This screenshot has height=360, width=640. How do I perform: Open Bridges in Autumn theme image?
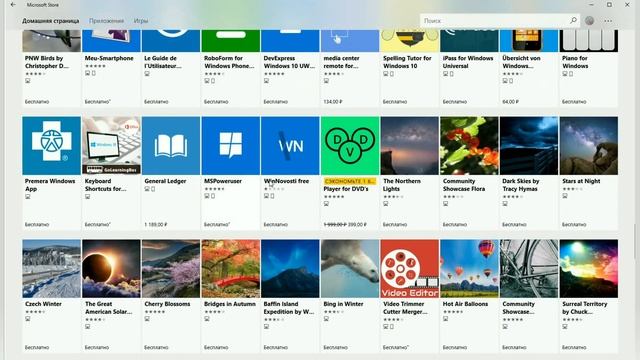[231, 269]
